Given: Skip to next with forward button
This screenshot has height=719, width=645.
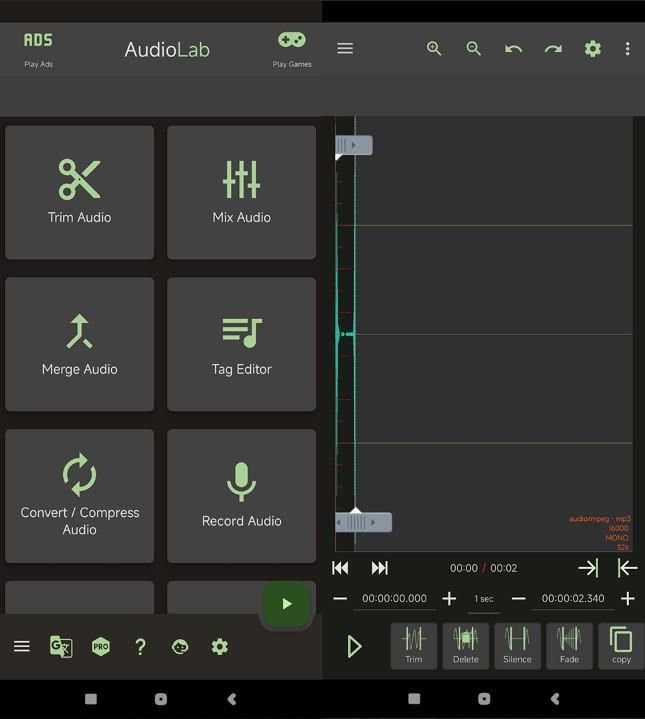Looking at the screenshot, I should click(380, 568).
